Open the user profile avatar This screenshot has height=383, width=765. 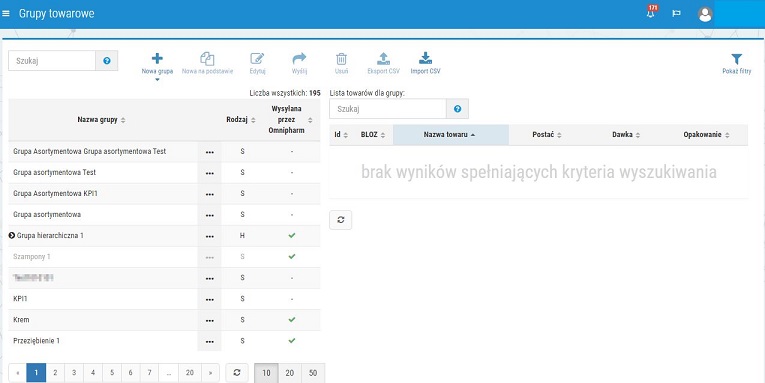[x=705, y=14]
